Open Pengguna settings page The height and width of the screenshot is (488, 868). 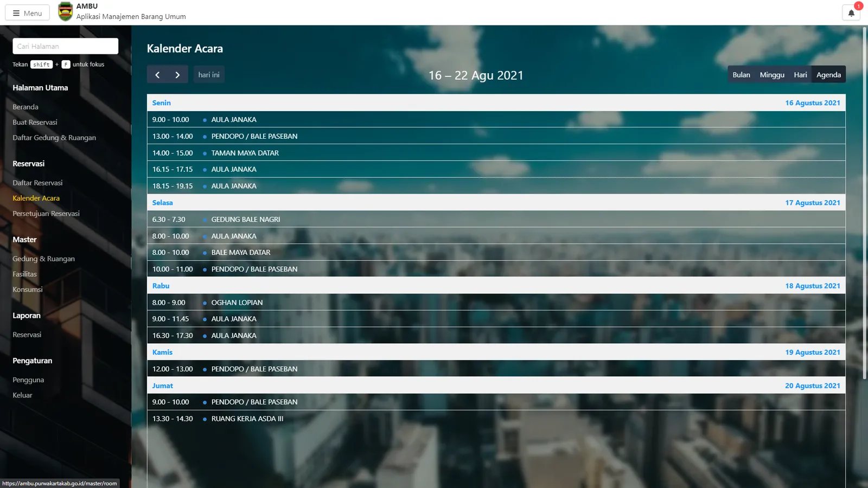click(28, 380)
